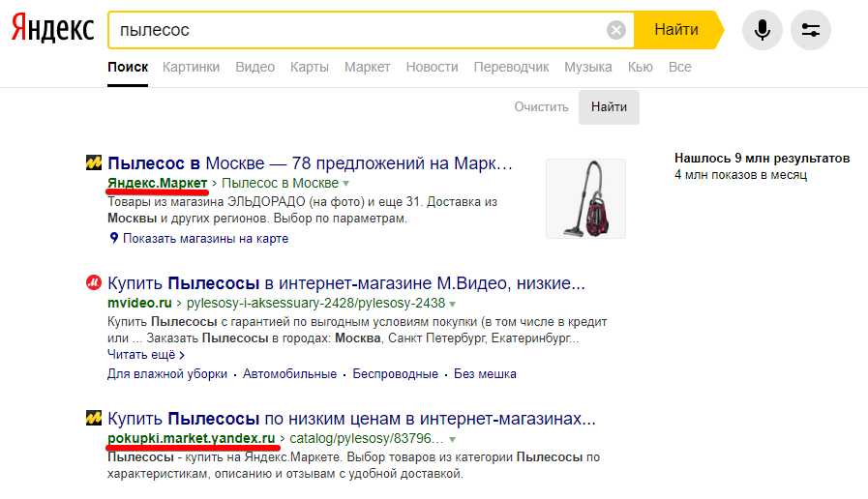Open the Новости tab
Viewport: 868px width, 499px height.
(432, 67)
